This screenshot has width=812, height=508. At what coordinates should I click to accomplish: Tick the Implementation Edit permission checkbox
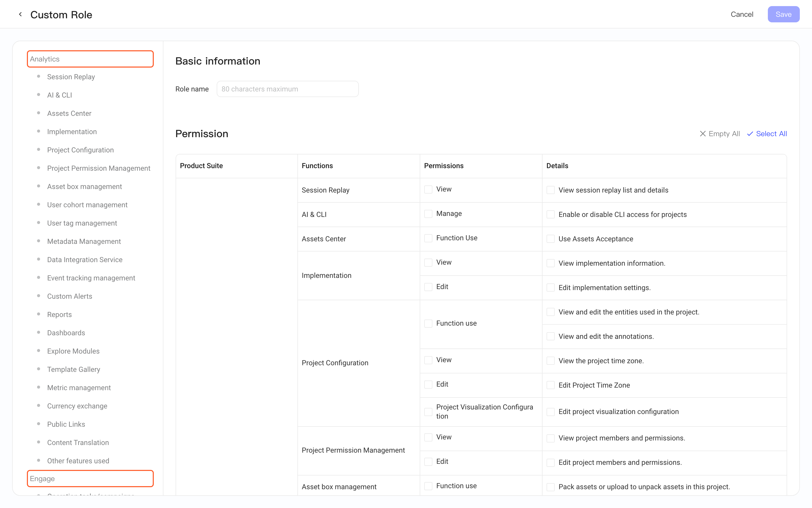pyautogui.click(x=428, y=287)
